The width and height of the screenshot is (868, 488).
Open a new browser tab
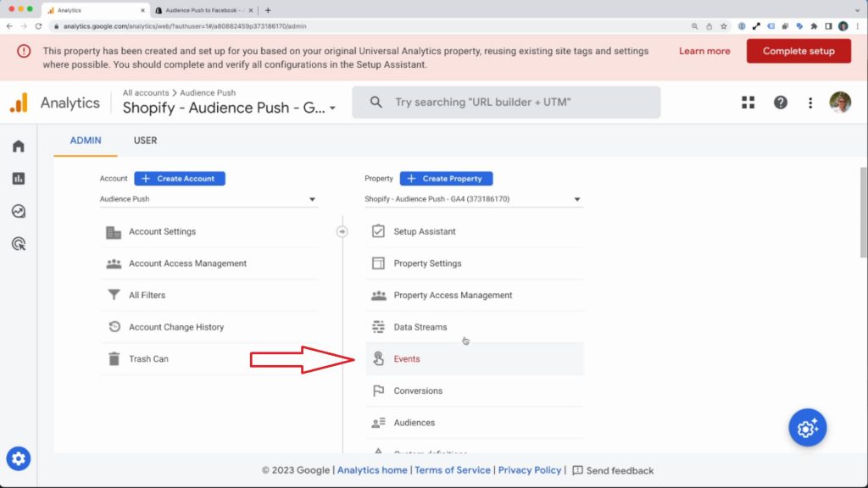pyautogui.click(x=268, y=10)
